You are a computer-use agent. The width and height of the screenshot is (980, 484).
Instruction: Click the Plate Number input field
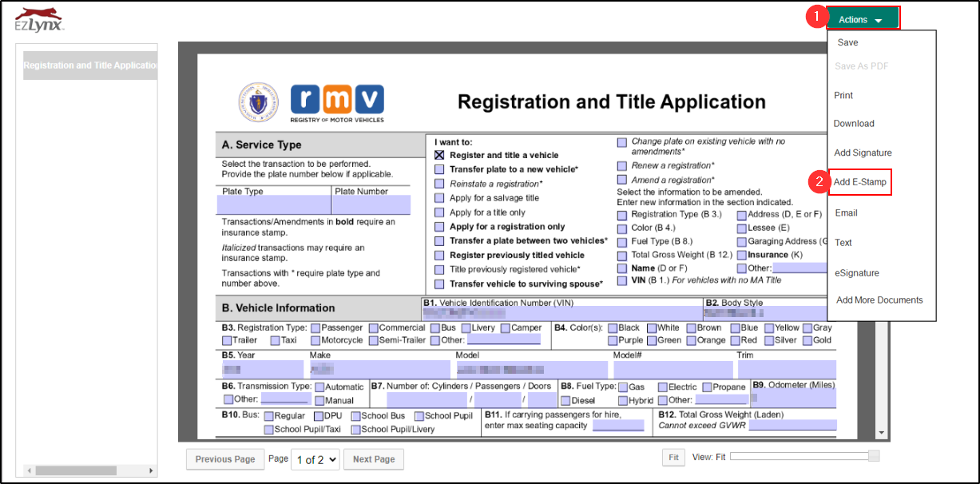tap(371, 205)
